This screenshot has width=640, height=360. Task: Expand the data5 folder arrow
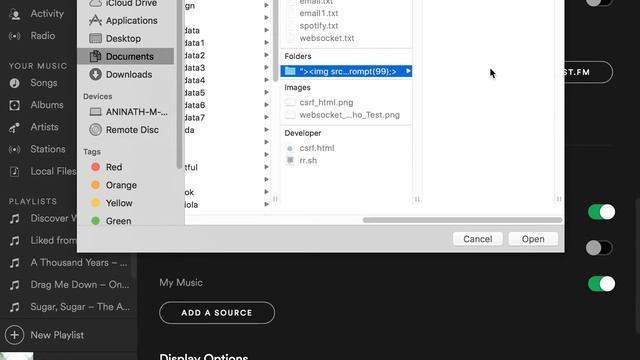(266, 92)
